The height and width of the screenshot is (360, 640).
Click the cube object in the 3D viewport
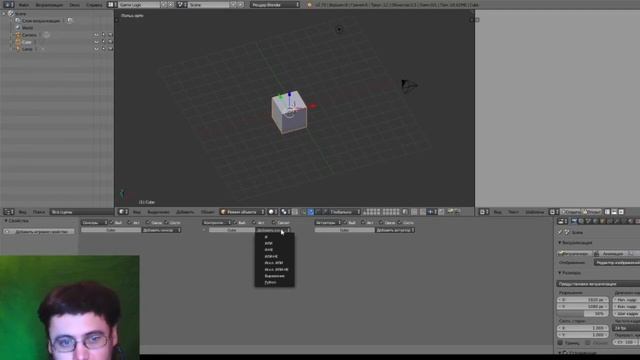point(289,113)
